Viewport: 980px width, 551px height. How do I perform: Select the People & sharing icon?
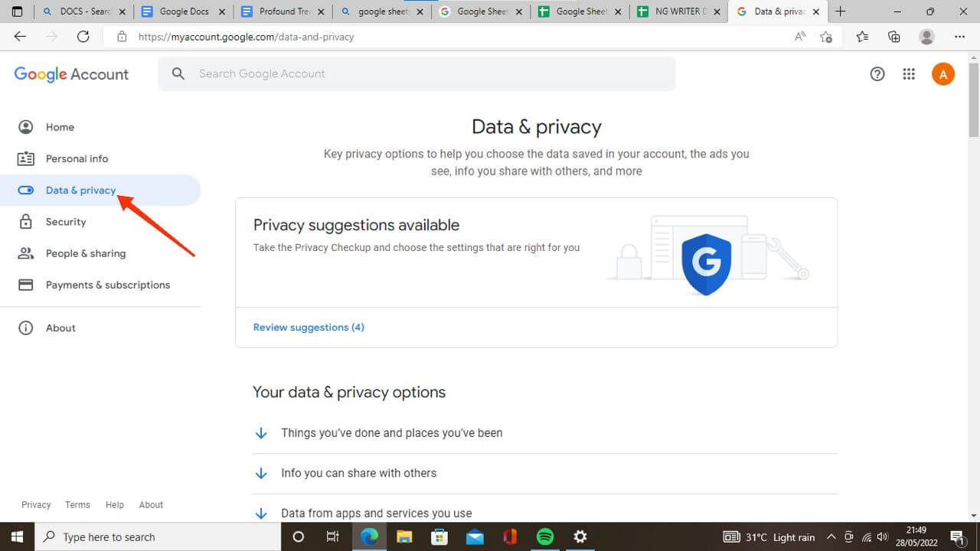pyautogui.click(x=26, y=253)
